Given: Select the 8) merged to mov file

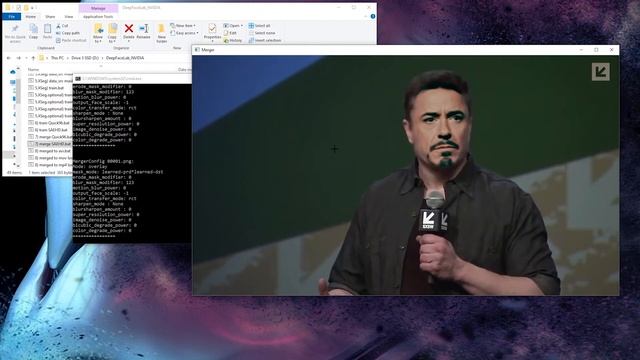Looking at the screenshot, I should pos(50,158).
